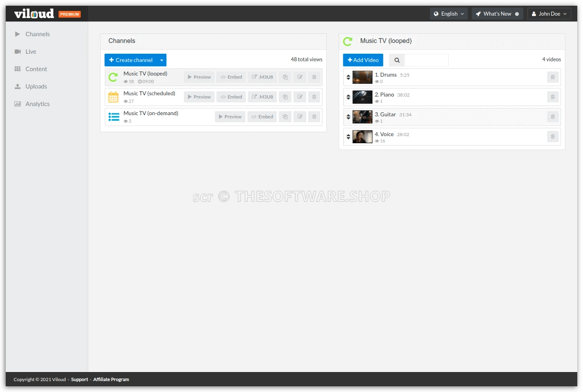This screenshot has height=392, width=583.
Task: Preview the Music TV (scheduled) channel
Action: click(199, 97)
